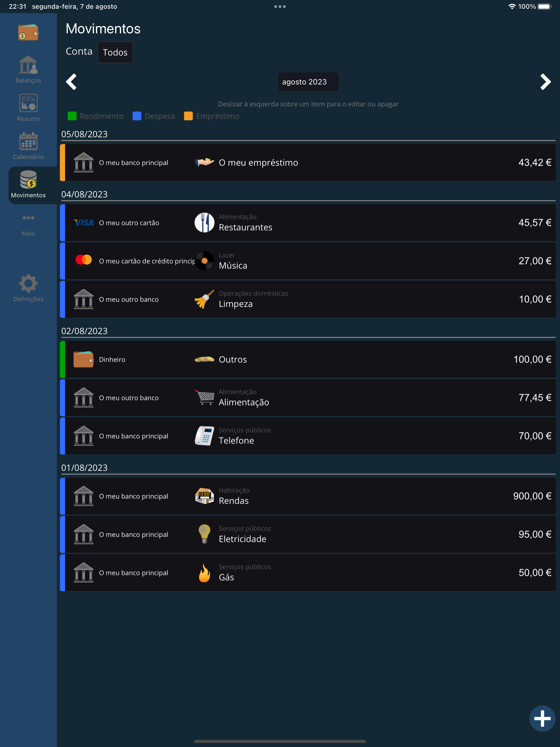Click the 'Restaurantes' category text
Image resolution: width=560 pixels, height=747 pixels.
[246, 227]
